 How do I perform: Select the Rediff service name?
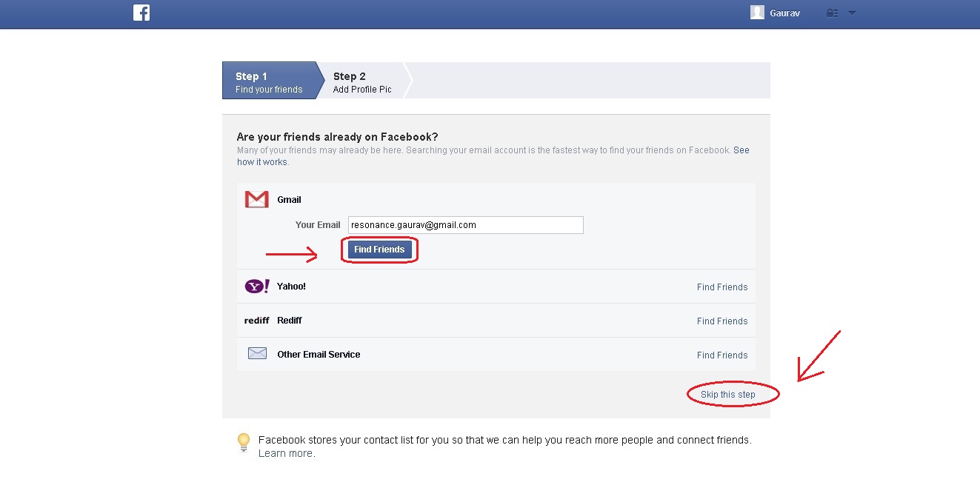(x=290, y=321)
